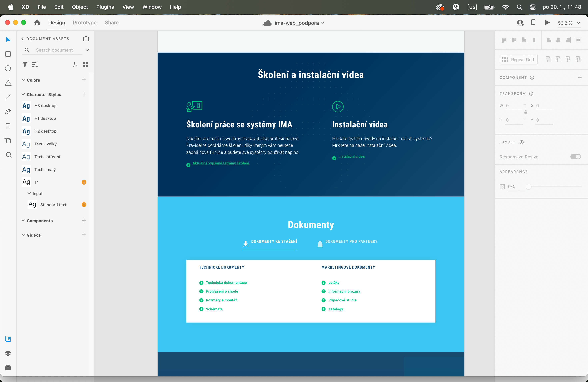The width and height of the screenshot is (588, 382).
Task: Click the Technická dokumentace link
Action: tap(226, 282)
